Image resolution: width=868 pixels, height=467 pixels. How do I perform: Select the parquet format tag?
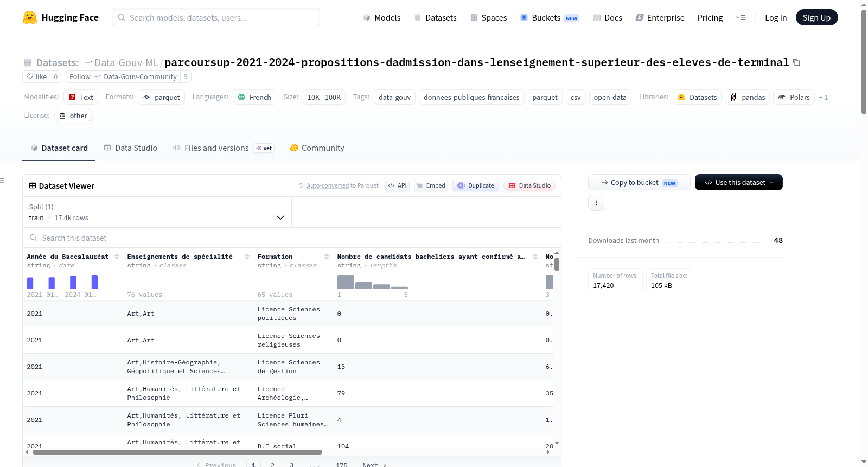point(161,97)
